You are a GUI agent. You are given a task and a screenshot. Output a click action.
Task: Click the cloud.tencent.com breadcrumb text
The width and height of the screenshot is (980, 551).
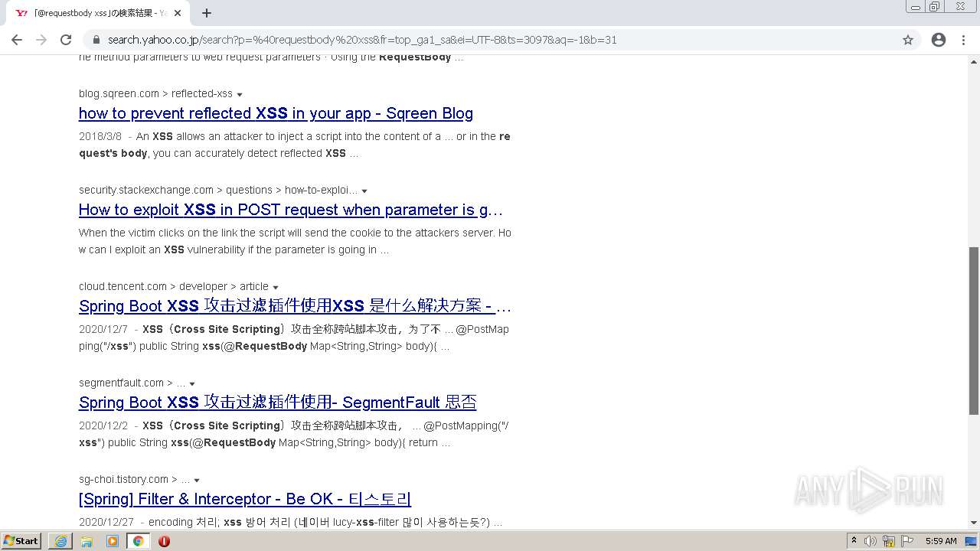(174, 286)
